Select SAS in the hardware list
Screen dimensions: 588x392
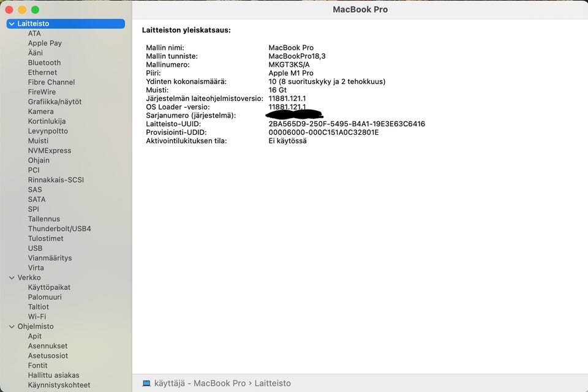tap(35, 189)
